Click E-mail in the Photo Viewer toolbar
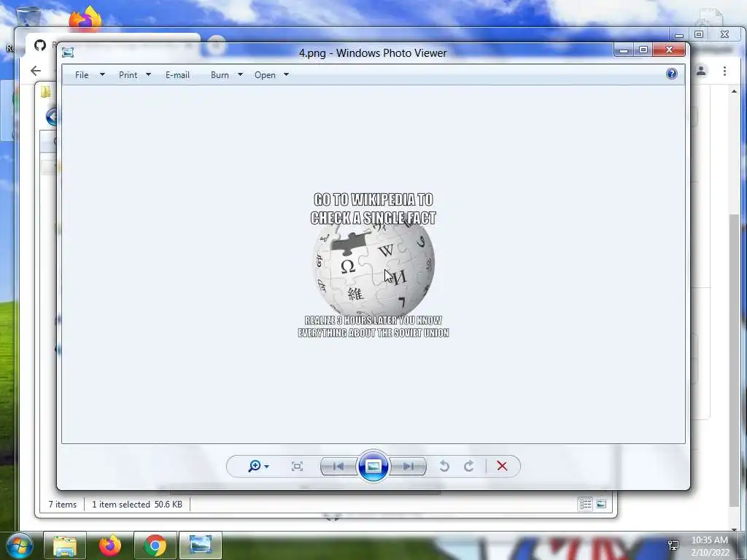The image size is (747, 560). coord(177,75)
